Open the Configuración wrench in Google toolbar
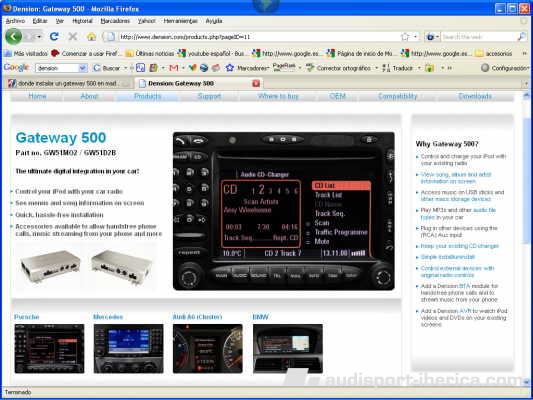This screenshot has width=533, height=400. 505,68
